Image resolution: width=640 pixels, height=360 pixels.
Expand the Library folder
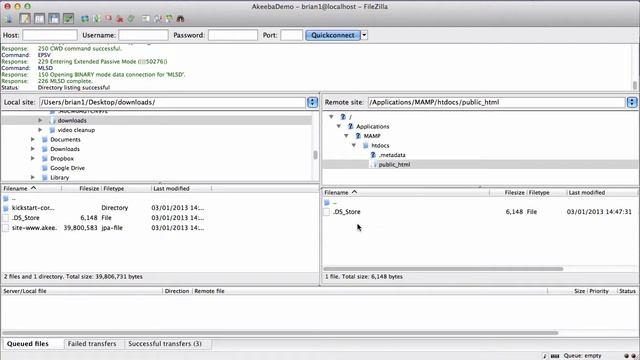33,178
